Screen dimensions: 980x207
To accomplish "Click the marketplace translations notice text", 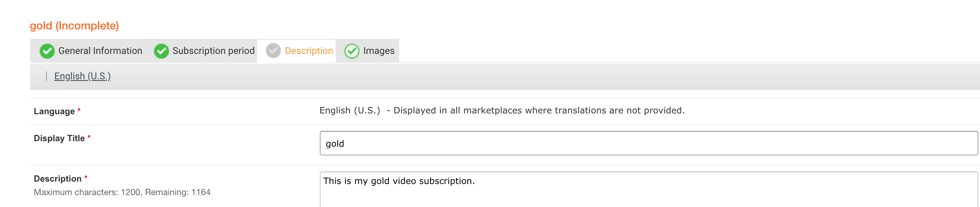I will (539, 110).
